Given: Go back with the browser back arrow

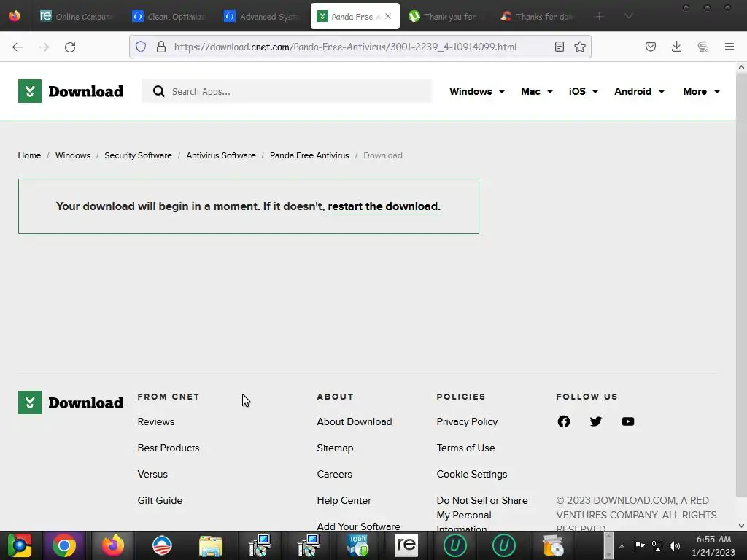Looking at the screenshot, I should tap(18, 47).
